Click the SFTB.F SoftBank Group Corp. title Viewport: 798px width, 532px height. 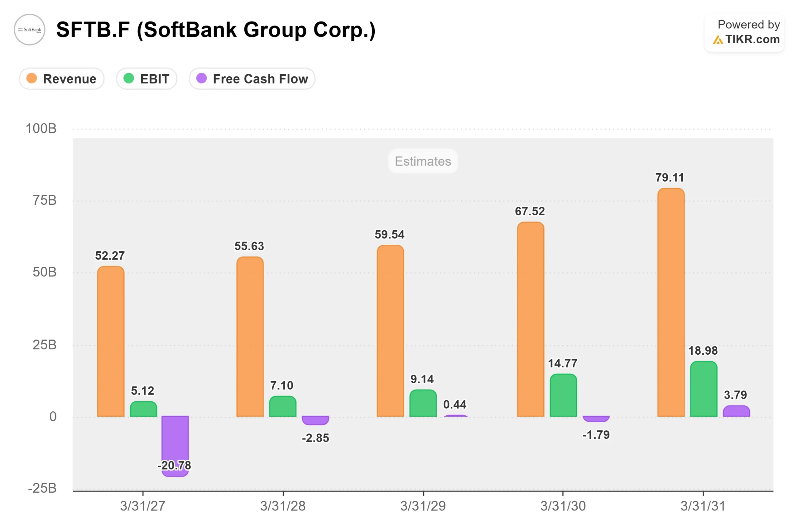click(x=216, y=30)
